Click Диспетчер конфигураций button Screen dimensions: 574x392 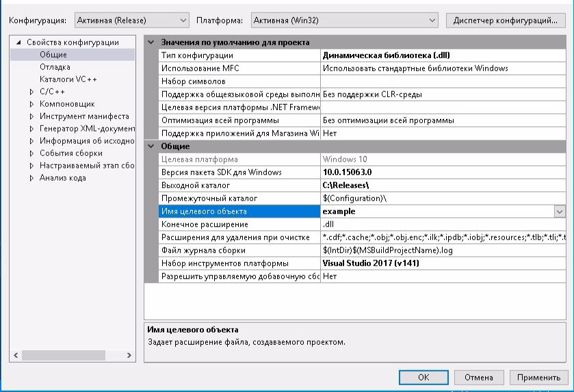pyautogui.click(x=505, y=21)
